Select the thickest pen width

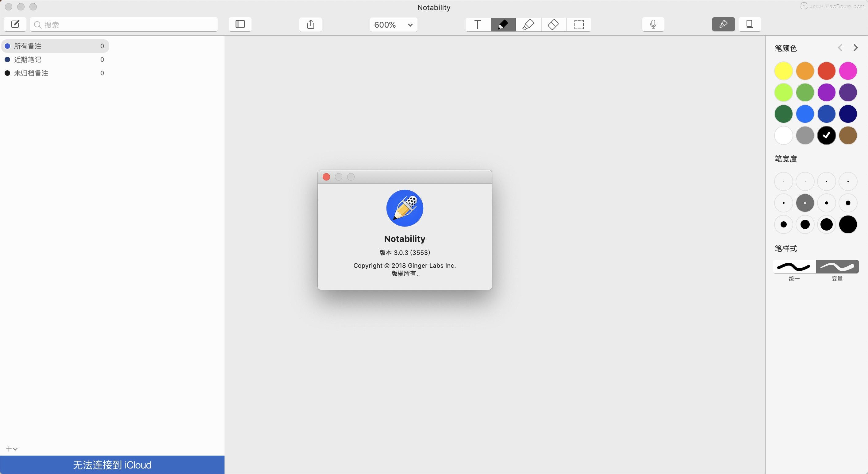pos(848,224)
